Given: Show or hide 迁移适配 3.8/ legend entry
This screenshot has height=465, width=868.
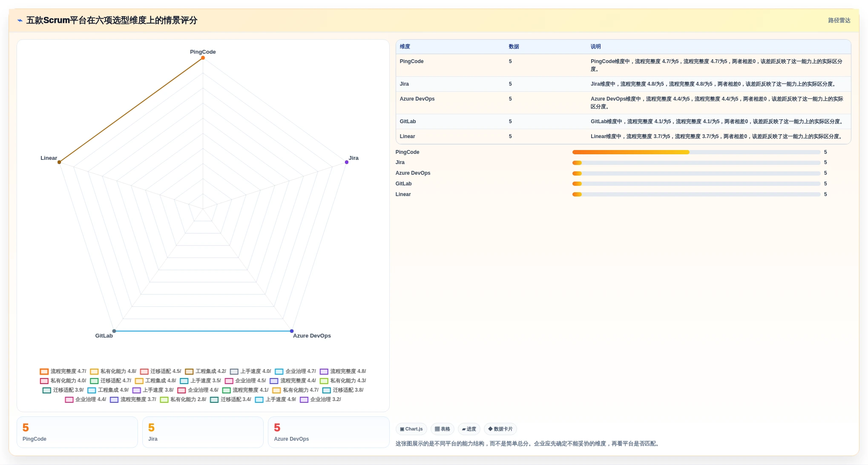Looking at the screenshot, I should pyautogui.click(x=343, y=390).
